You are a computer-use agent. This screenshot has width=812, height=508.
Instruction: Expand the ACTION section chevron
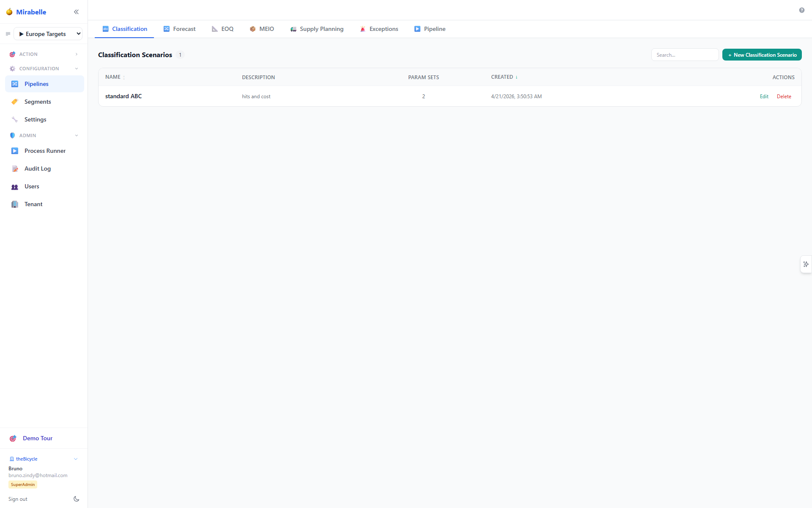pyautogui.click(x=77, y=54)
